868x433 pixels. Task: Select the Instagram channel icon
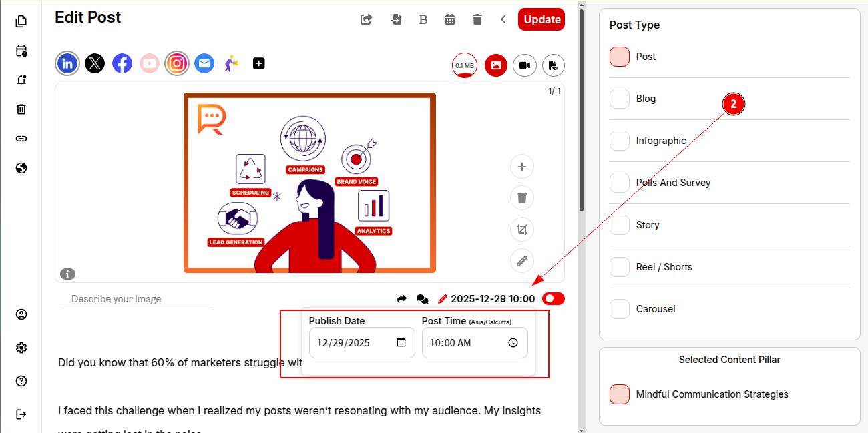[177, 63]
